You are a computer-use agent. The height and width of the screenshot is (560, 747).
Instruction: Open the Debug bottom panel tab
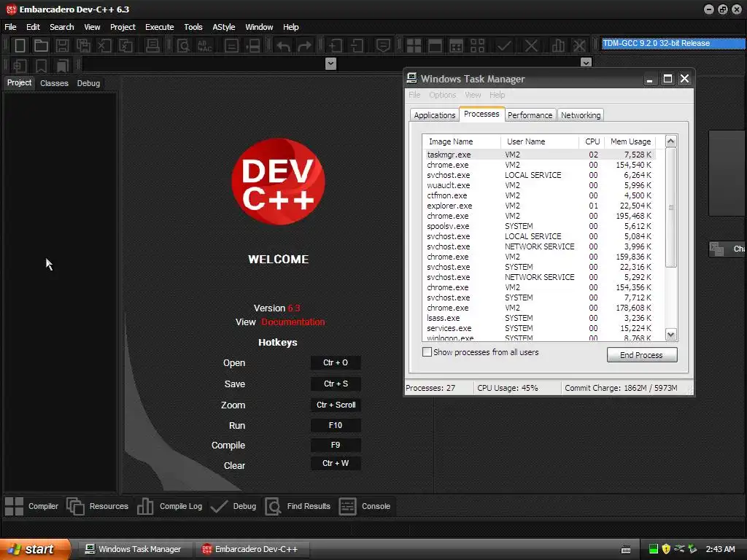pos(233,506)
